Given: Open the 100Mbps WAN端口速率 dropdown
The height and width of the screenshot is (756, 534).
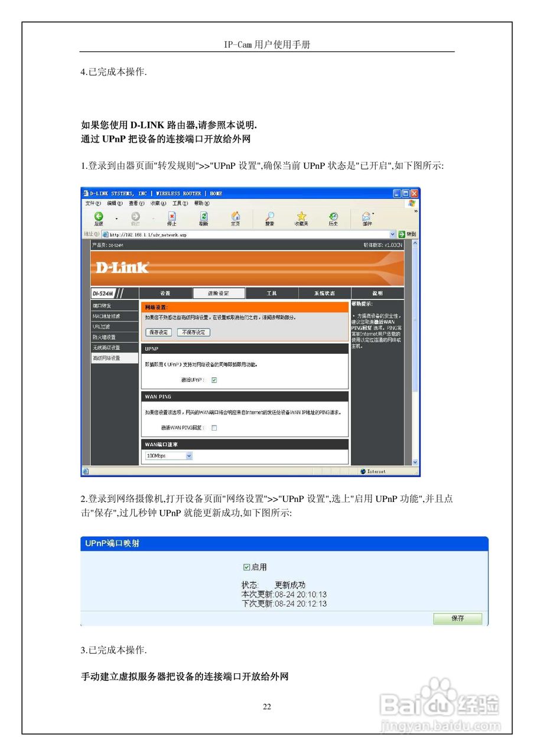Looking at the screenshot, I should [188, 455].
